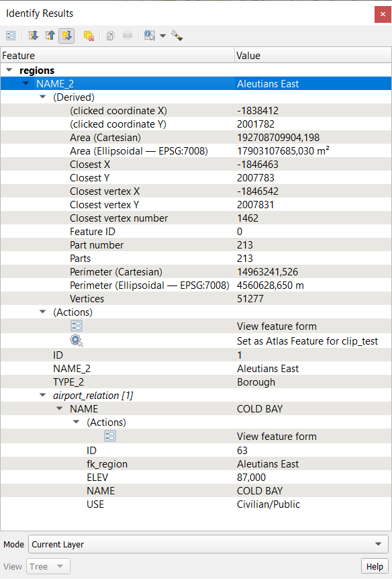This screenshot has height=579, width=392.
Task: Collapse the (Derived) section
Action: click(x=43, y=97)
